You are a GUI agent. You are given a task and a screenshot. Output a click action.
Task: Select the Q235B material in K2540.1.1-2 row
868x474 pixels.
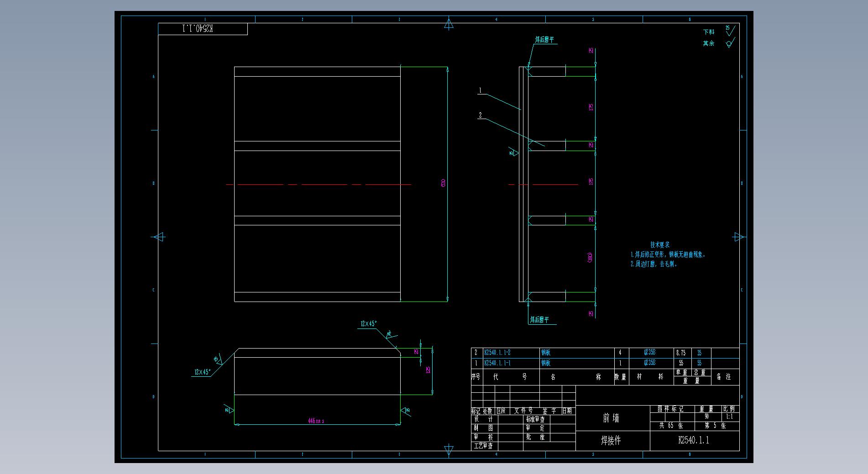(649, 353)
